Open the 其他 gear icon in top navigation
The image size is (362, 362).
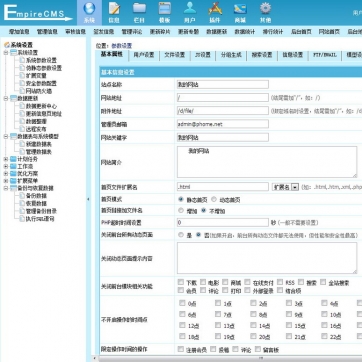[x=265, y=8]
